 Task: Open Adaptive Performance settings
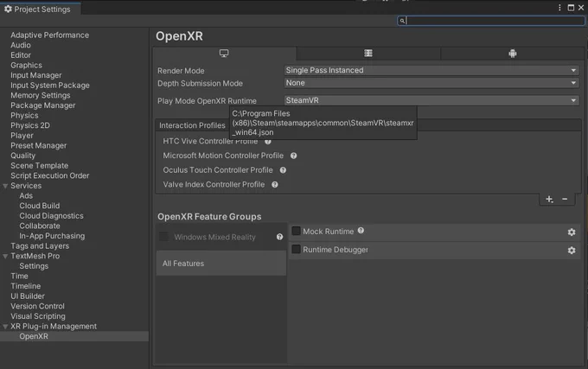(49, 35)
